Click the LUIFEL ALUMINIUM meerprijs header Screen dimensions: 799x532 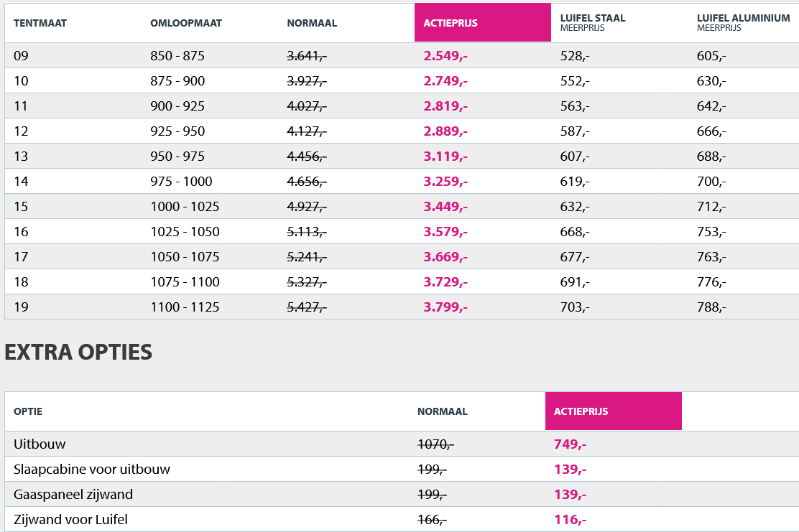pos(743,22)
